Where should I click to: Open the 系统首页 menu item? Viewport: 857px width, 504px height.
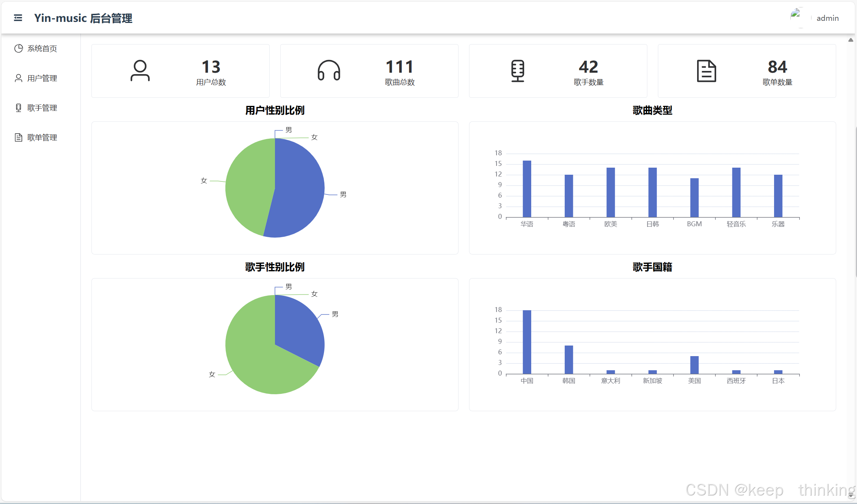[42, 48]
